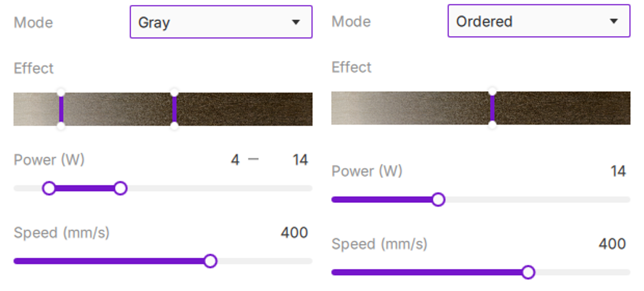Screen dimensions: 644x291
Task: Click the power slider handle in Ordered panel
Action: pos(438,199)
